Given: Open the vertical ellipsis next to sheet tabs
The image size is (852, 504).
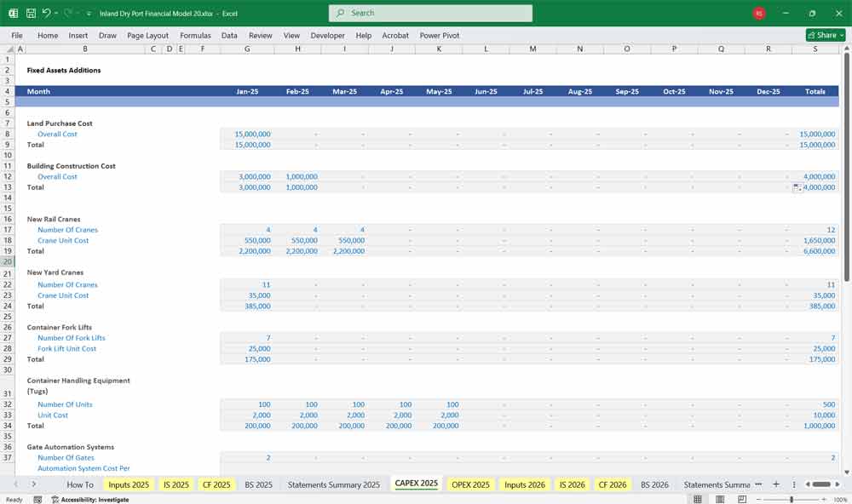Looking at the screenshot, I should click(x=794, y=484).
